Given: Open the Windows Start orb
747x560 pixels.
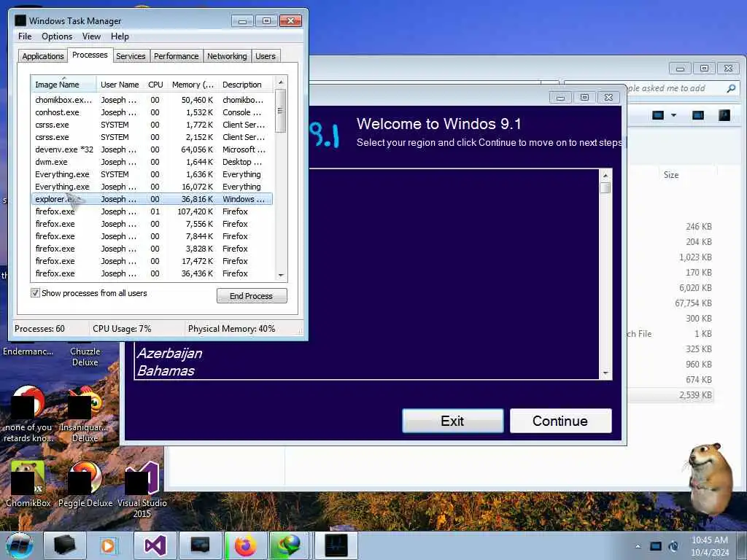Looking at the screenshot, I should click(19, 545).
